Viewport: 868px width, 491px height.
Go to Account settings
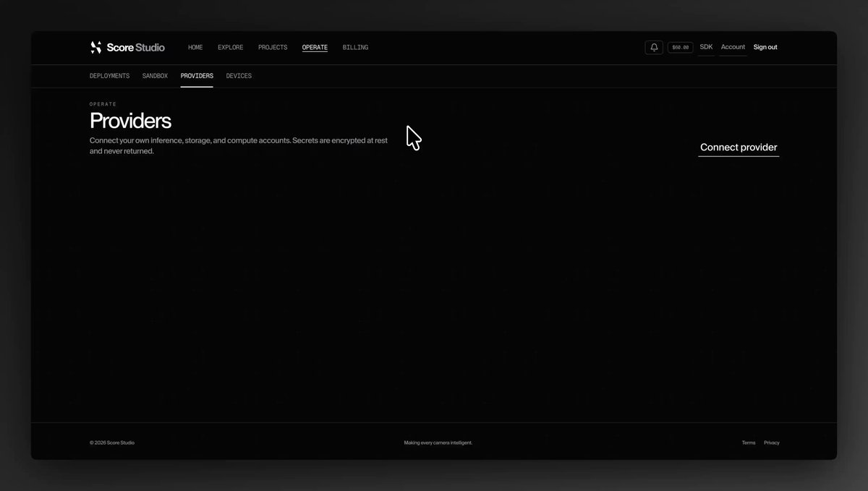733,47
